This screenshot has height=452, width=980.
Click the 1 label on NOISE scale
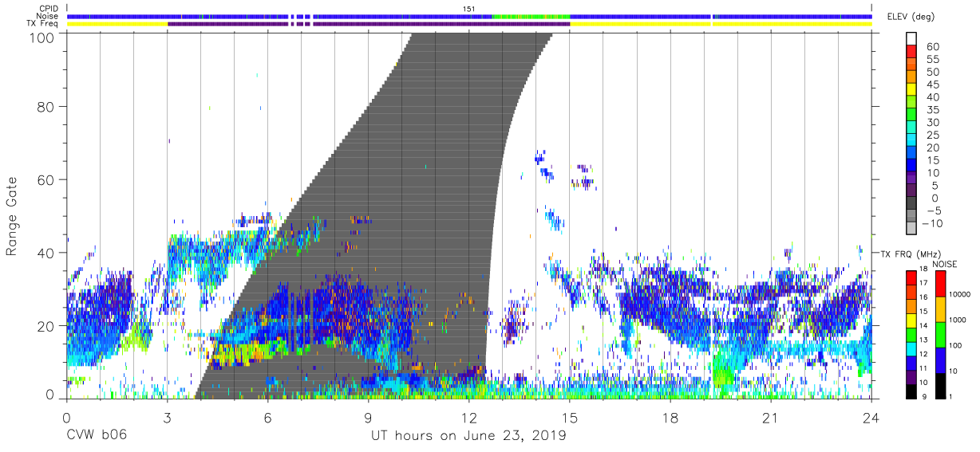(x=951, y=397)
